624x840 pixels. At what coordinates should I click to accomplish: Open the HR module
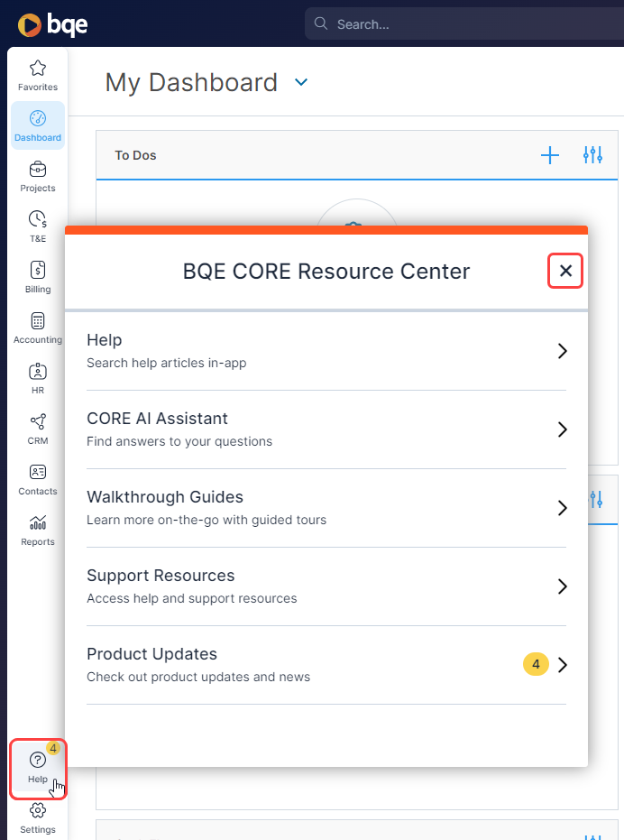[x=38, y=378]
